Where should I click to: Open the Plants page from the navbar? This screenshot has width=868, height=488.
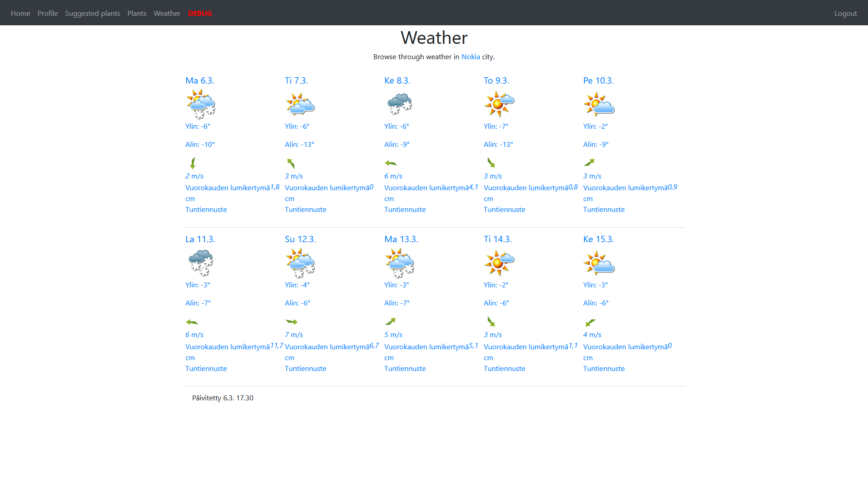(x=137, y=13)
